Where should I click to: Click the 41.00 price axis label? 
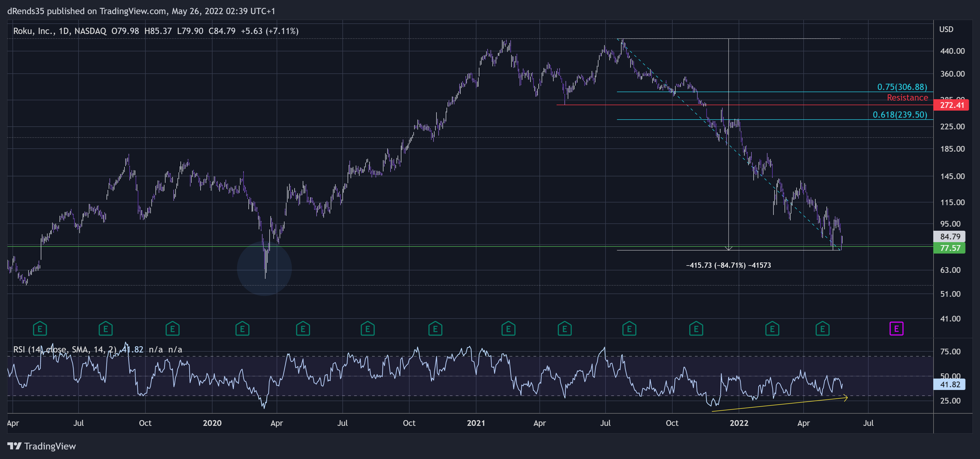(950, 319)
